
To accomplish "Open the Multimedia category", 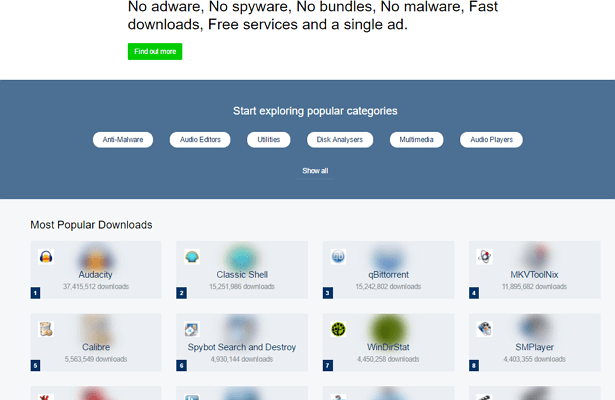I will point(417,140).
